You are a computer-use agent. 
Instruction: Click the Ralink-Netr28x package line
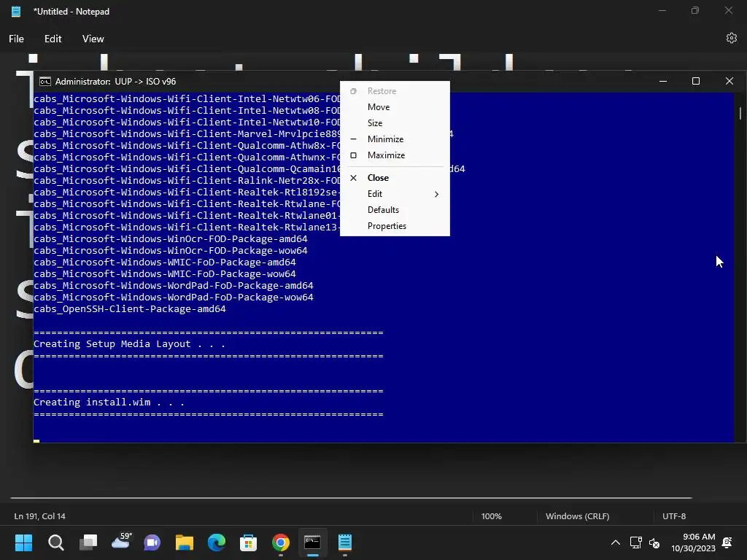tap(187, 181)
